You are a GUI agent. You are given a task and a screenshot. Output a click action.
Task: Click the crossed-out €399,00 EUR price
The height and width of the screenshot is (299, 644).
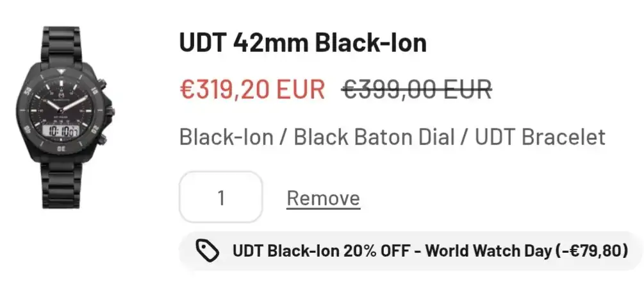417,89
